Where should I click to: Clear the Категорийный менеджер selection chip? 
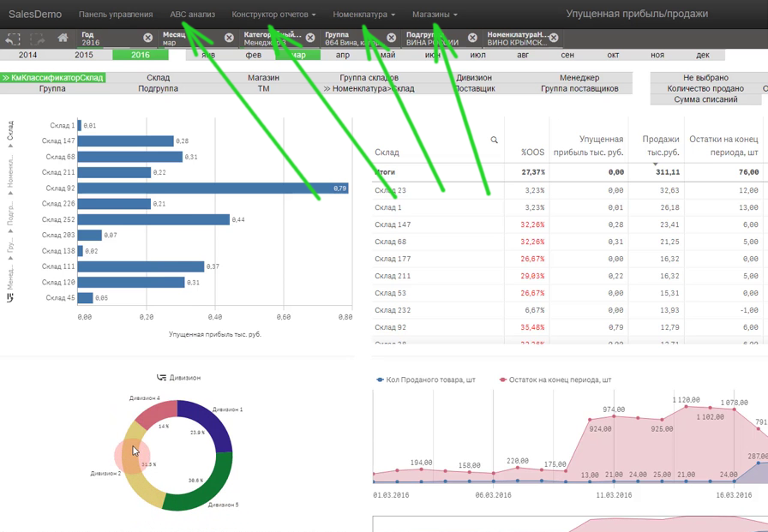point(310,38)
